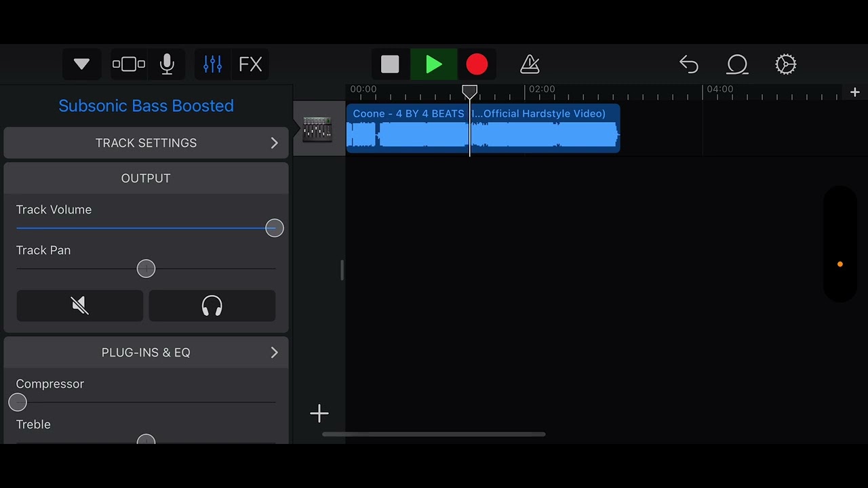868x488 pixels.
Task: Switch to the tracks view icon
Action: click(129, 64)
